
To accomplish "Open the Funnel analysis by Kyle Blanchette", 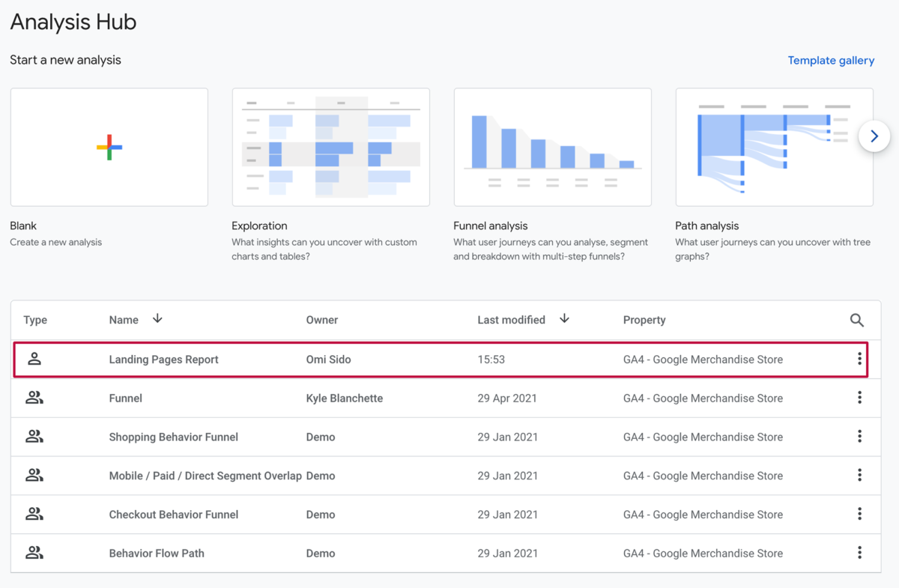I will (125, 398).
